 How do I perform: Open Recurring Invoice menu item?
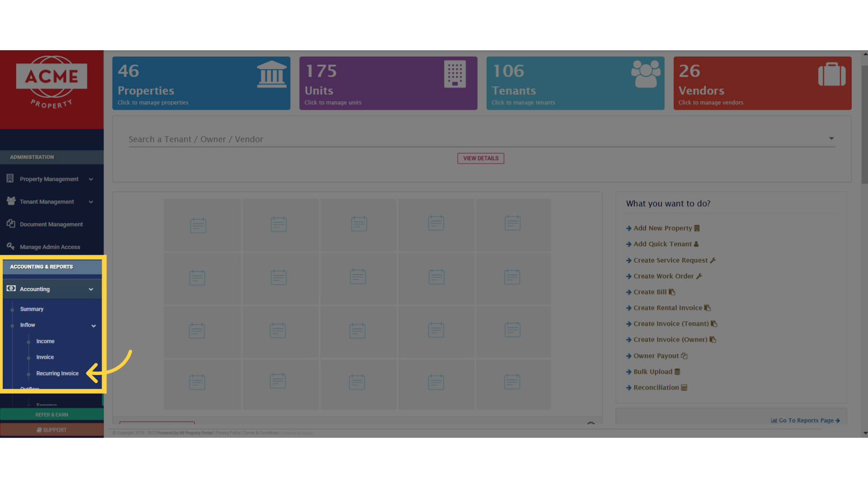click(57, 373)
